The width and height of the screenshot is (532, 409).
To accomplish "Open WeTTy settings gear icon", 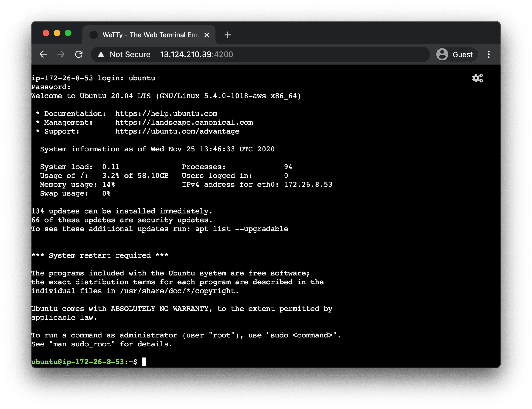I will point(477,78).
